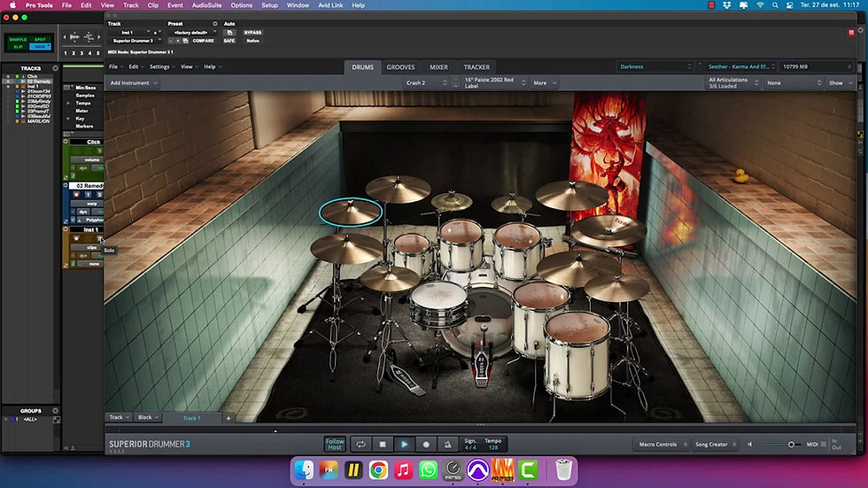Open the Tracks list options circle

click(55, 68)
